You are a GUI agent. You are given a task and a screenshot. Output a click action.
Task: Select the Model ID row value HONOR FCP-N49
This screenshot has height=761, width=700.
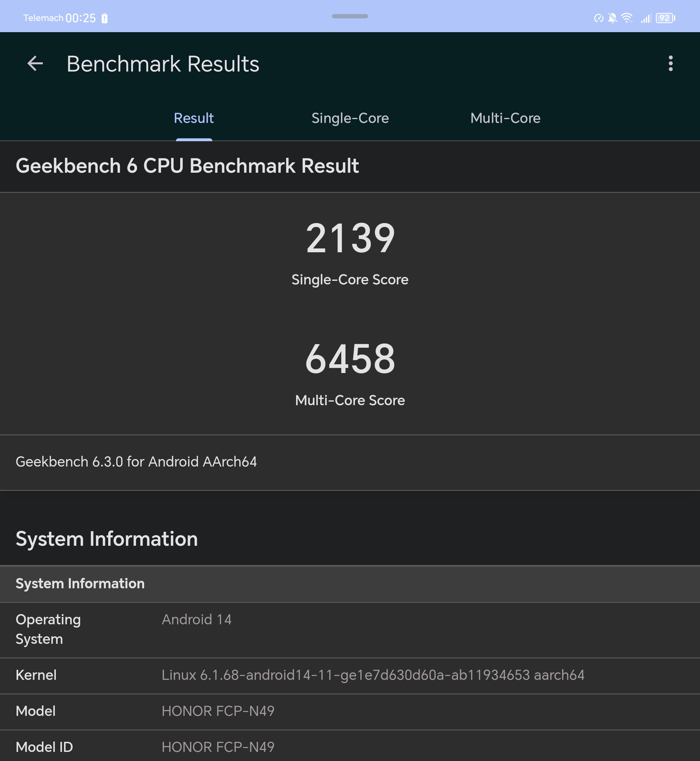[218, 747]
